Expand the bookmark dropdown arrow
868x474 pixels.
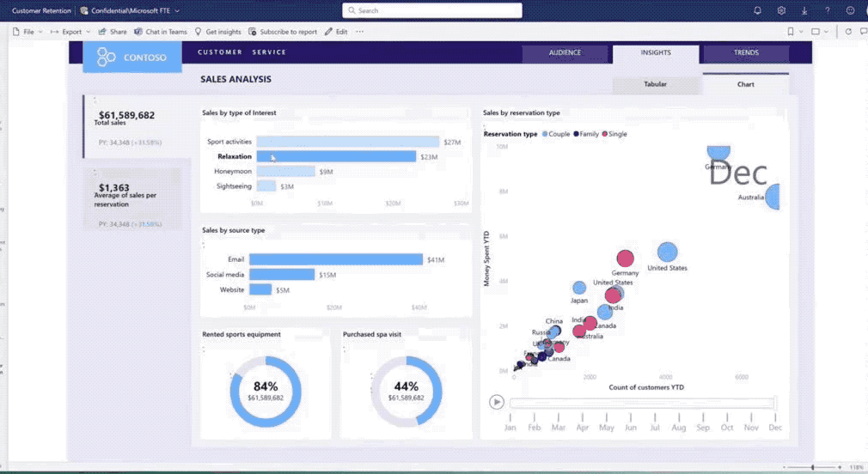coord(801,32)
